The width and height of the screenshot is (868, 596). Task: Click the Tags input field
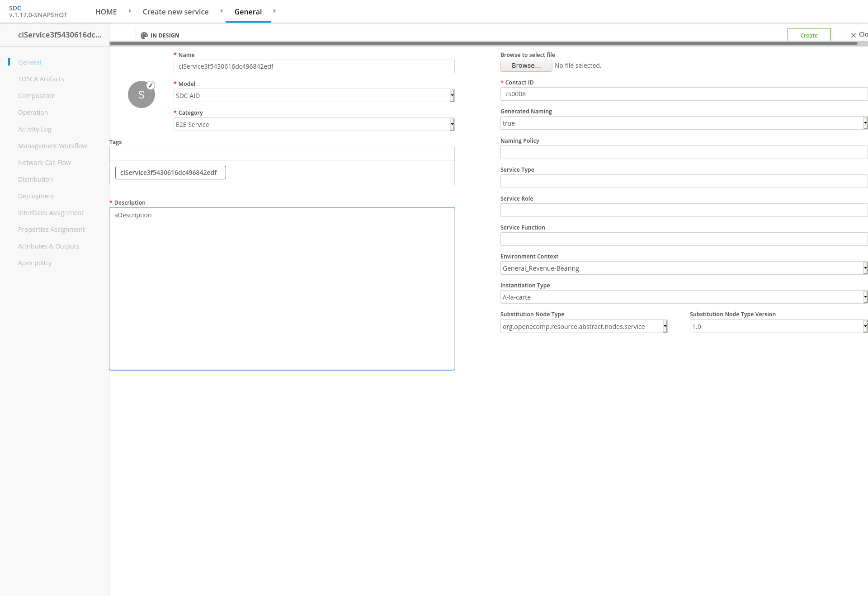(x=282, y=154)
